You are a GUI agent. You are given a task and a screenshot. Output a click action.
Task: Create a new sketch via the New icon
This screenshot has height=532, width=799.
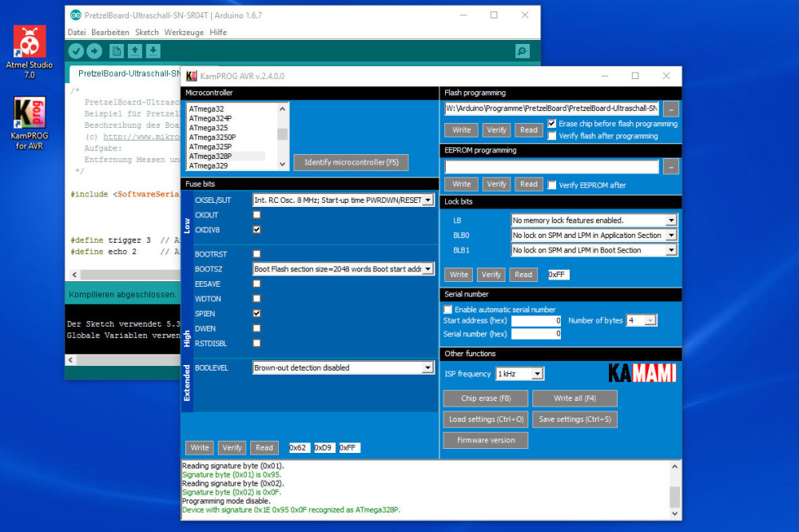[x=114, y=50]
